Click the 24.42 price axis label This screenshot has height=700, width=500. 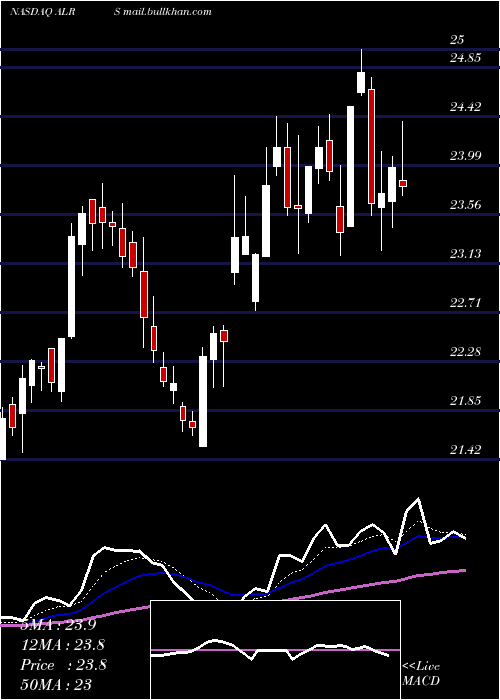tap(466, 107)
